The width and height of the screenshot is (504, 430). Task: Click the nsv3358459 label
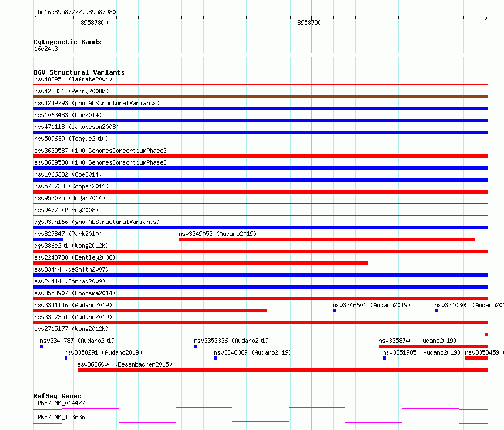point(484,352)
